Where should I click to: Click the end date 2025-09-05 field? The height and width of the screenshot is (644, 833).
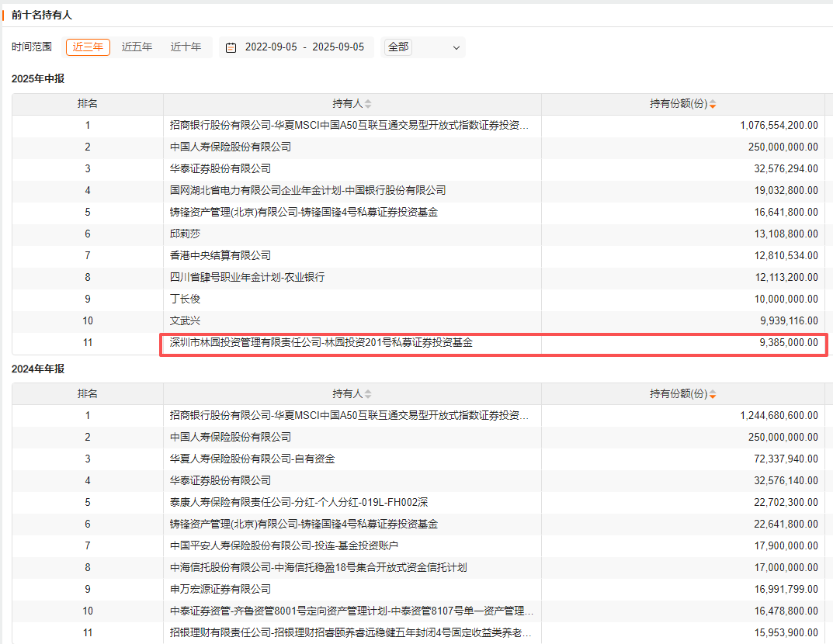pyautogui.click(x=338, y=47)
